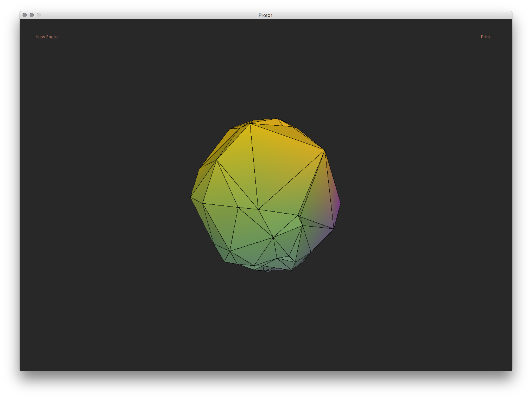Click the crumpled bottom edge of the shape

pyautogui.click(x=269, y=270)
